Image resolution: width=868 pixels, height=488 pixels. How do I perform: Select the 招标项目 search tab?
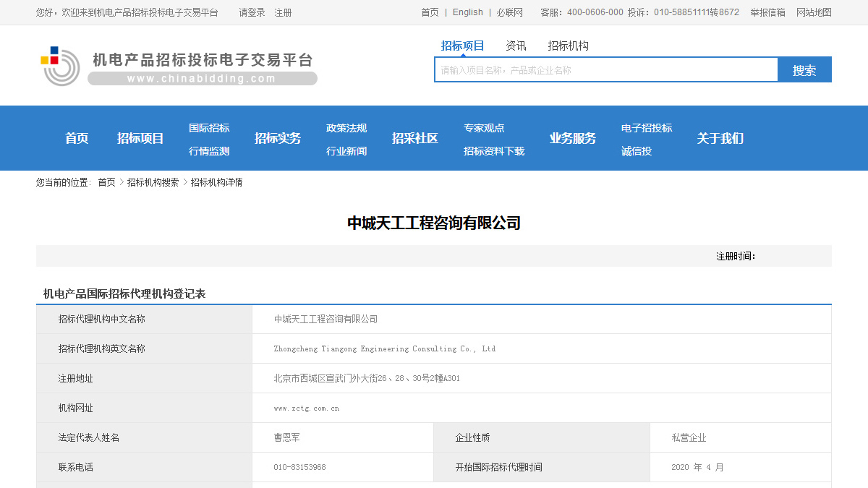463,45
